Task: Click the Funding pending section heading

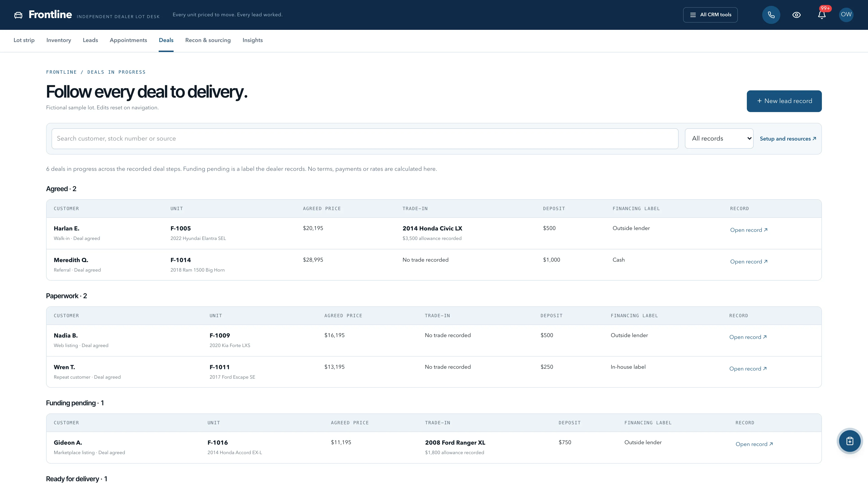Action: coord(75,403)
